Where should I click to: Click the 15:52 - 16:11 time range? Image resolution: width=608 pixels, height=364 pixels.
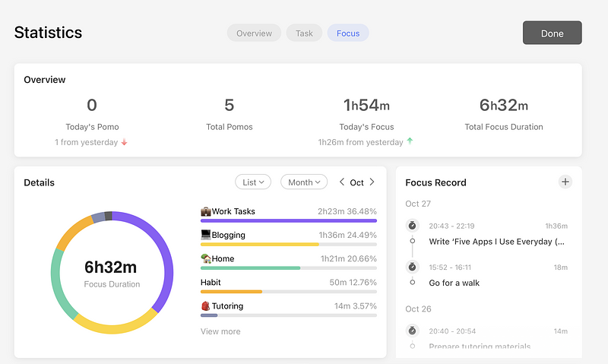[450, 267]
